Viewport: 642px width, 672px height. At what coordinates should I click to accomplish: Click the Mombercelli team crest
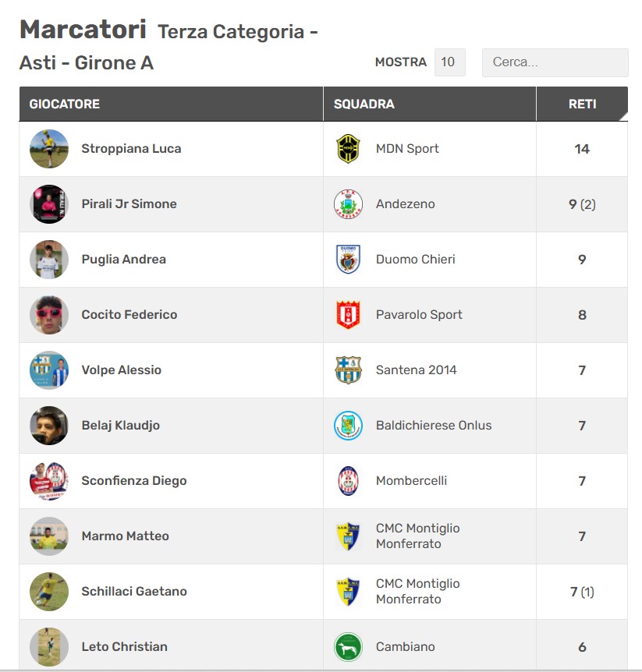pos(348,481)
